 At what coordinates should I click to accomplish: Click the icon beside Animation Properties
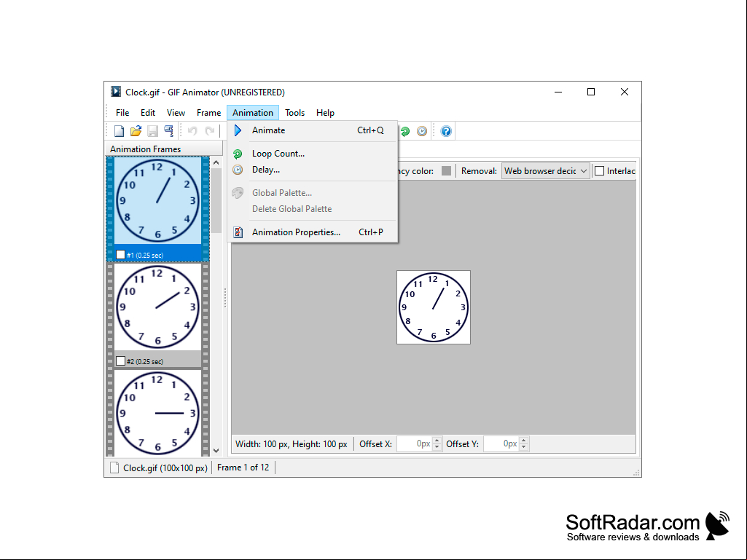point(238,232)
